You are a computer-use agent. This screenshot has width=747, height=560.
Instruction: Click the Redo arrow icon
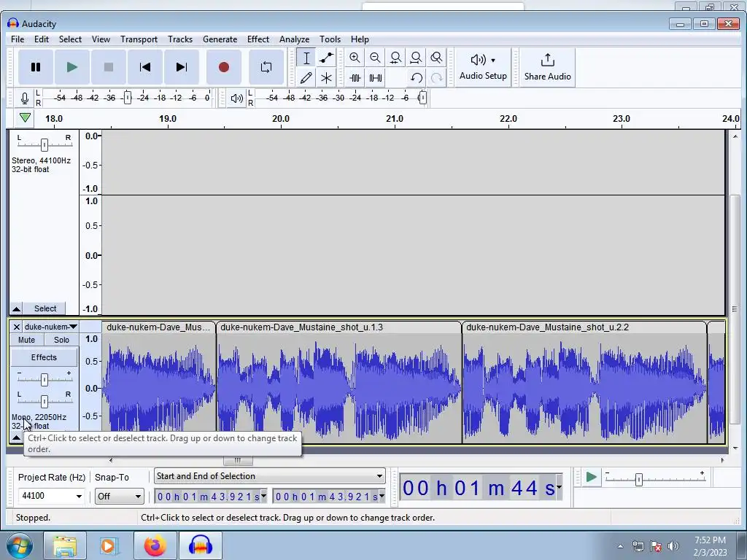436,77
